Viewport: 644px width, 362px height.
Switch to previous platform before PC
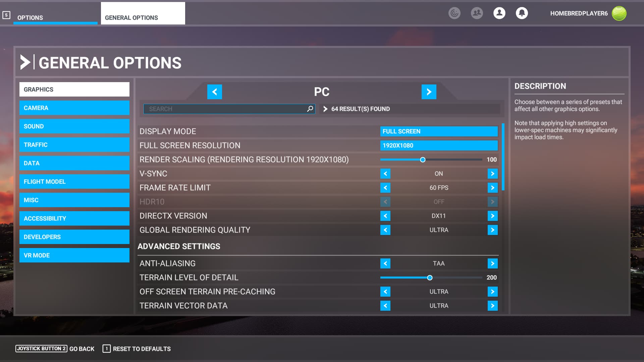(x=214, y=92)
